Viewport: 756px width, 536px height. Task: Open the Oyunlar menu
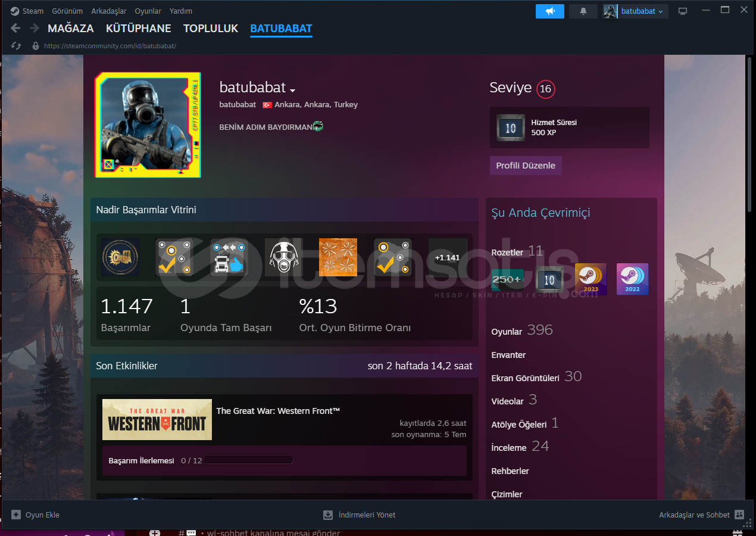coord(148,11)
